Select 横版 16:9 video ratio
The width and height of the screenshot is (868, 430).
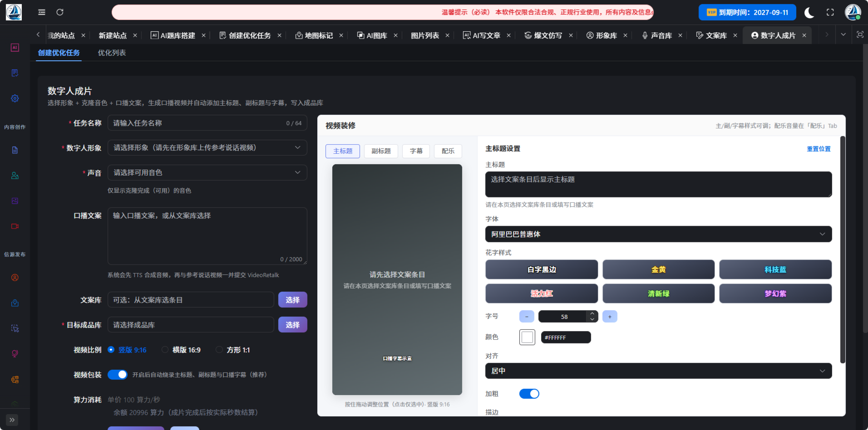(181, 350)
